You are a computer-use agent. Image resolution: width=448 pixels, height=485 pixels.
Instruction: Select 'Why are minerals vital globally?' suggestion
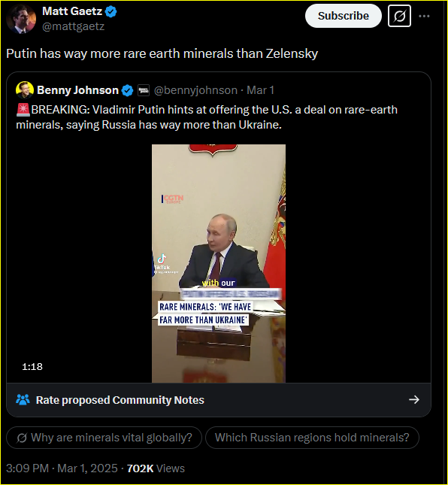tap(104, 438)
